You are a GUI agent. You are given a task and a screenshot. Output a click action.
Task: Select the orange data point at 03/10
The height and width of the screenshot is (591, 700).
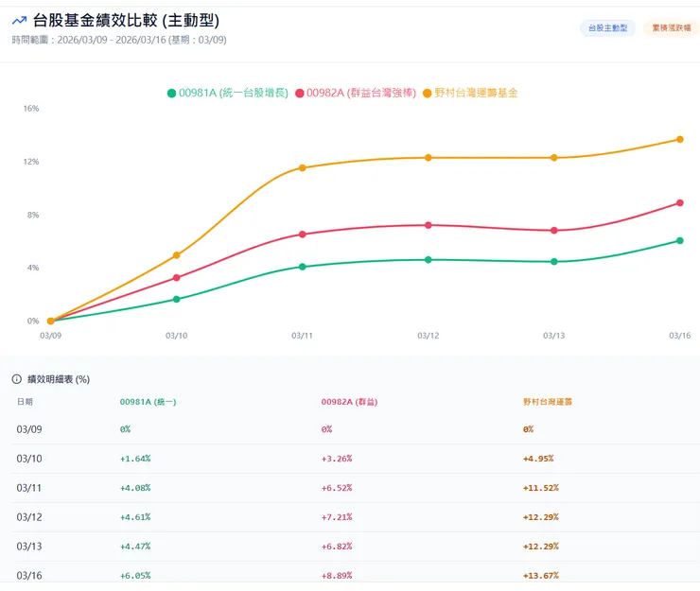coord(176,255)
